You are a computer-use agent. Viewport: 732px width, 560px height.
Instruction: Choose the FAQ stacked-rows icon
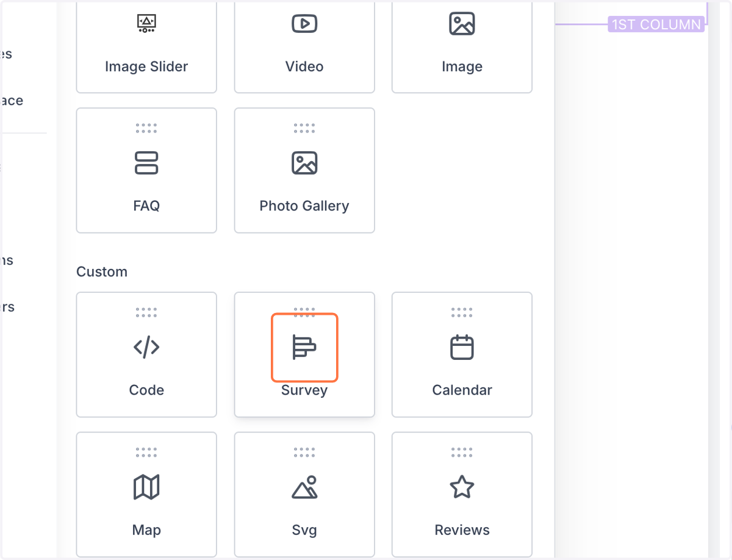146,163
